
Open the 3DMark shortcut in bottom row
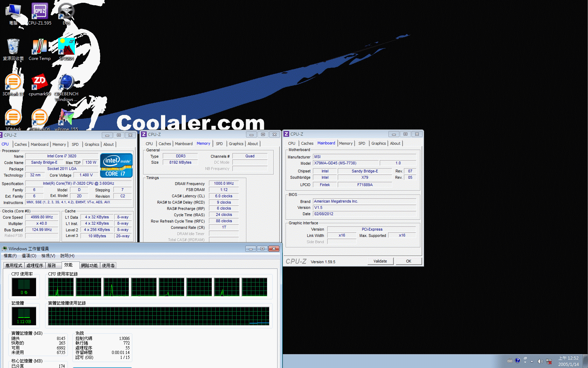(x=13, y=120)
